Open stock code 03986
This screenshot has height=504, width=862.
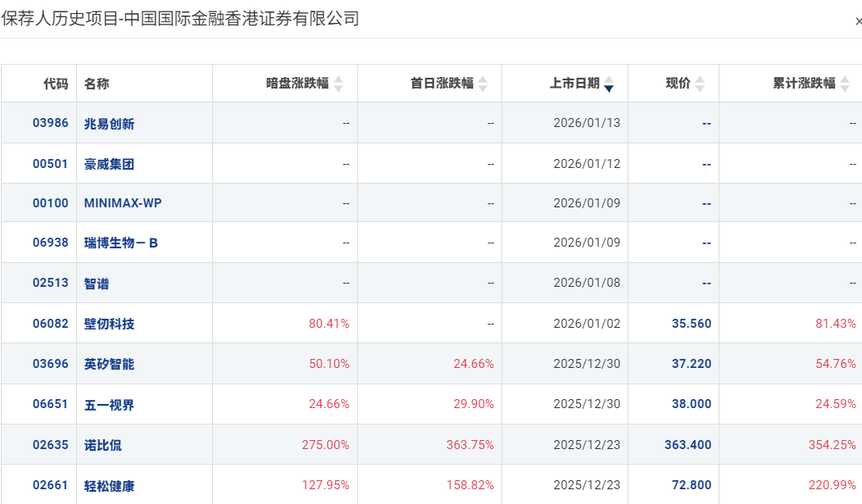coord(51,123)
